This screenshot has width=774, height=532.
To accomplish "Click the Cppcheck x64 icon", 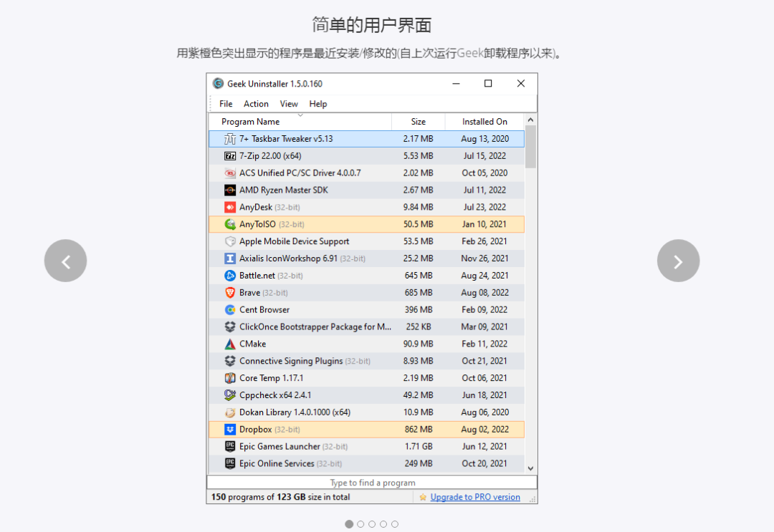I will click(229, 395).
